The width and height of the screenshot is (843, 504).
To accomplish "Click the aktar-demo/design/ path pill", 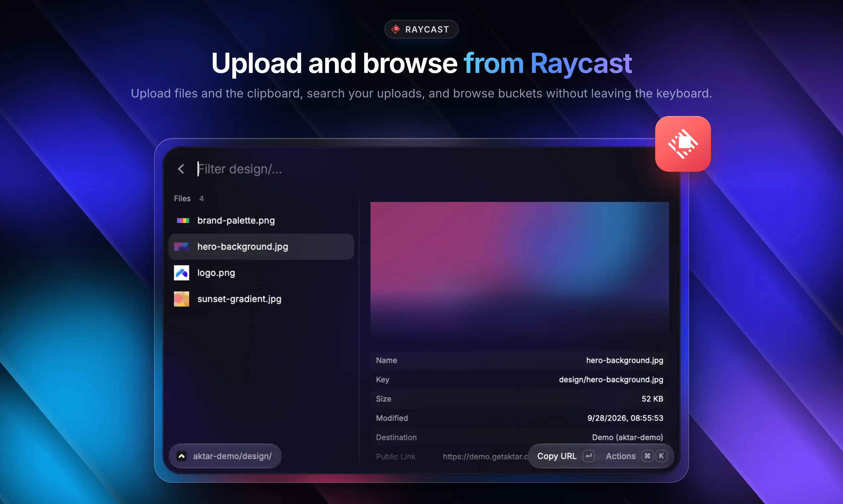I will [x=225, y=456].
